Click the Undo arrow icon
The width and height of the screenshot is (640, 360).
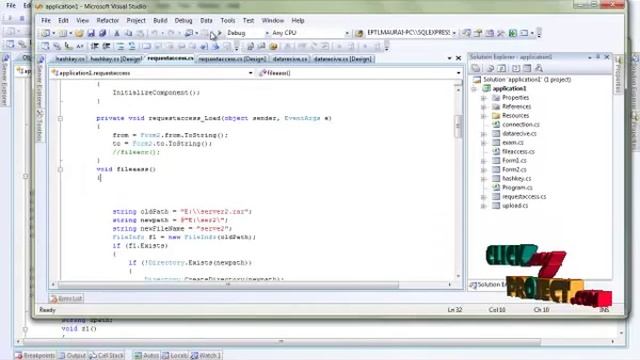pyautogui.click(x=155, y=33)
